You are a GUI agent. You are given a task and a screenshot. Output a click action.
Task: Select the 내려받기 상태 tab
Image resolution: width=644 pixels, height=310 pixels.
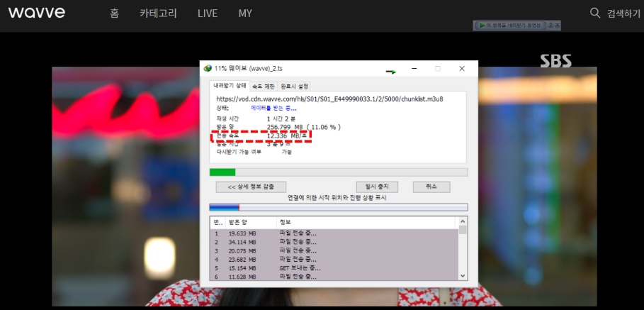[230, 86]
